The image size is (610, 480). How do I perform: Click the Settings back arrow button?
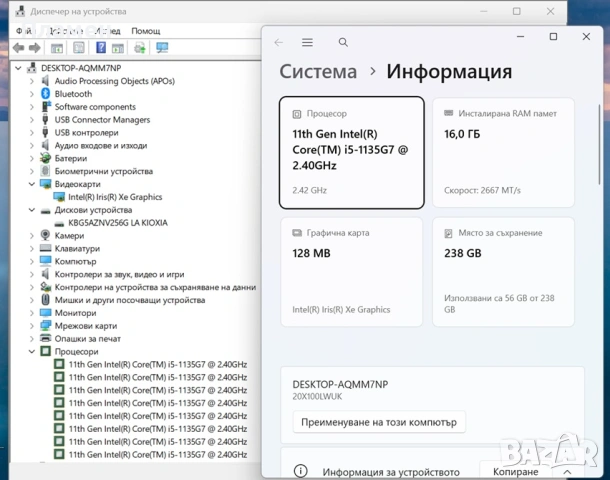(x=279, y=42)
